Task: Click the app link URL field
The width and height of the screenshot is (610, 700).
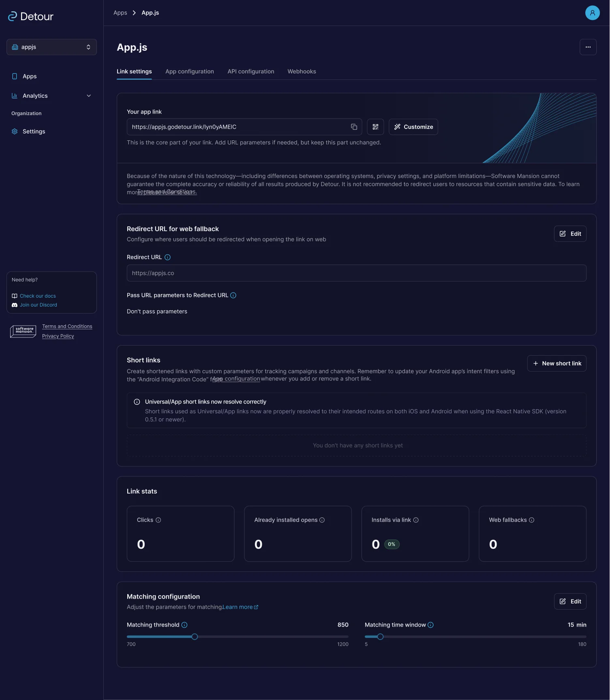Action: pos(244,127)
